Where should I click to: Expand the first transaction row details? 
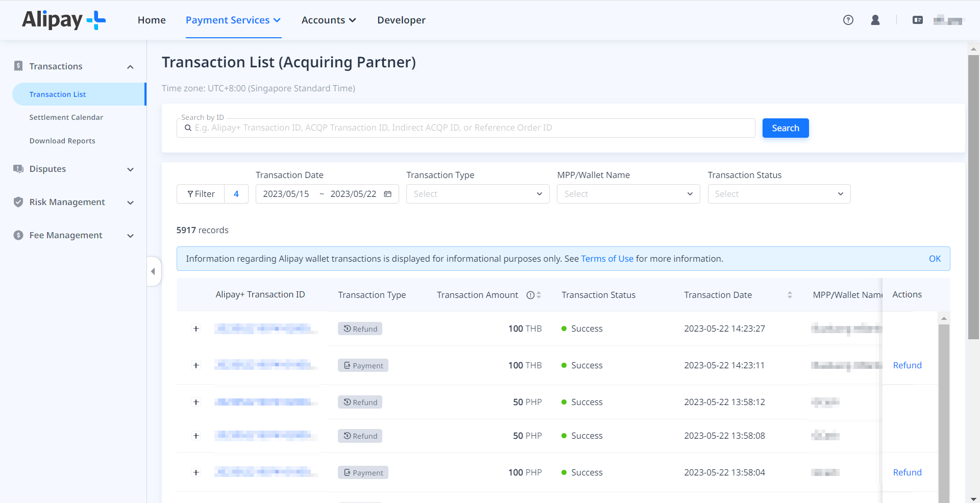tap(196, 329)
